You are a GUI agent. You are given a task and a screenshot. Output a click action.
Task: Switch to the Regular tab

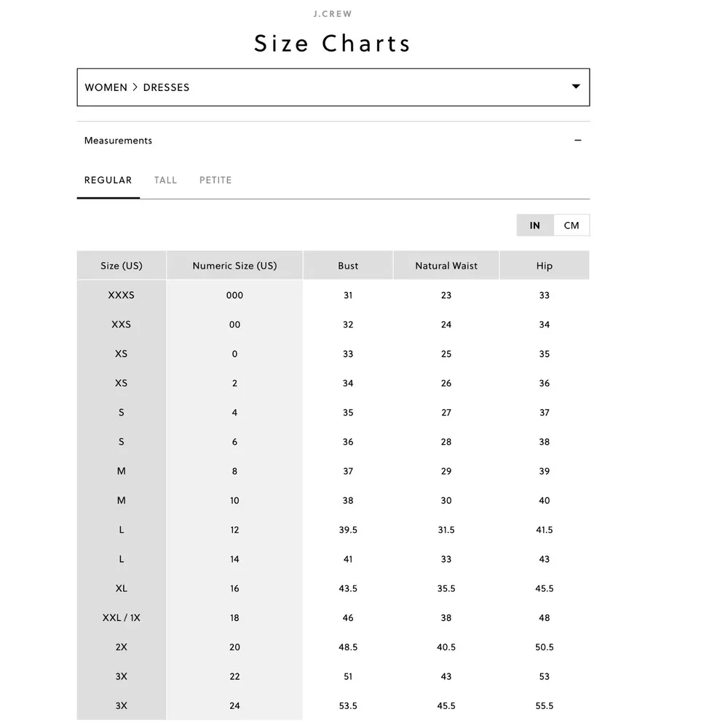(x=108, y=180)
